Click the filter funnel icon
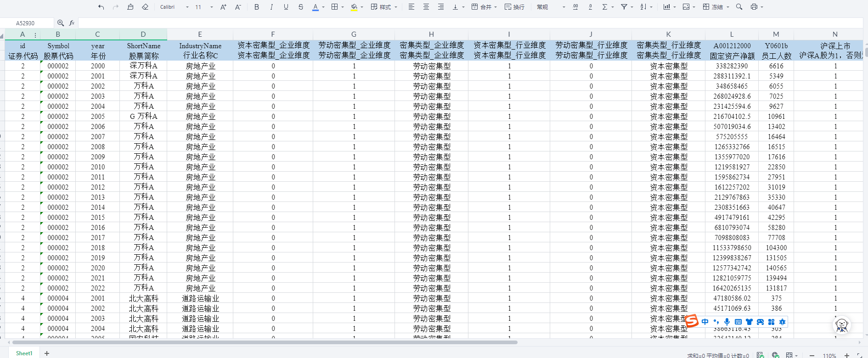 pyautogui.click(x=624, y=7)
